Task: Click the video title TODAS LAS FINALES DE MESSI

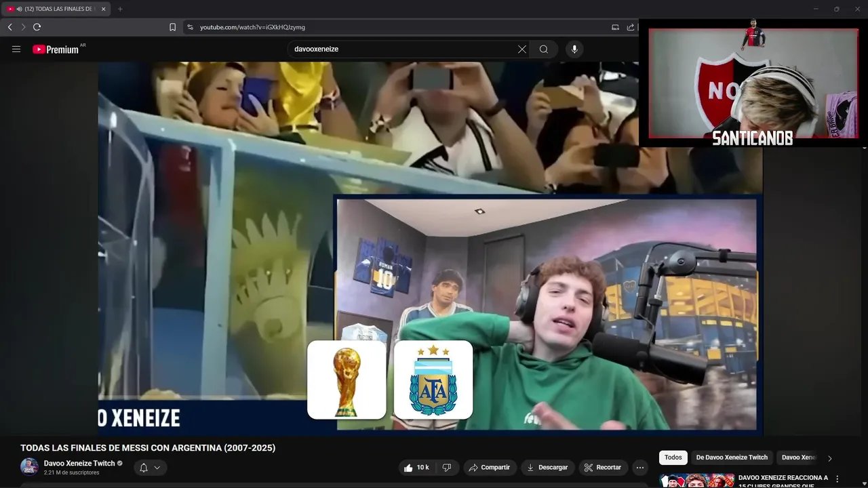Action: pyautogui.click(x=148, y=448)
